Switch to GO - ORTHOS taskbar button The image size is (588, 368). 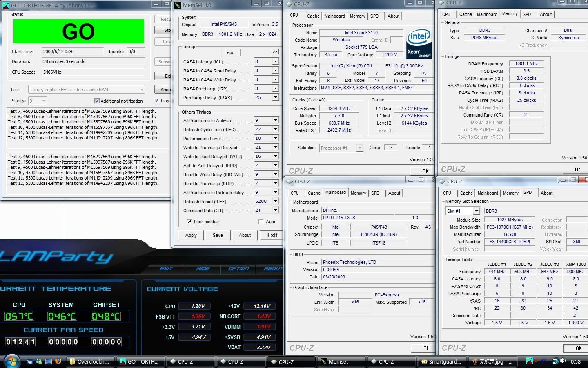coord(140,361)
